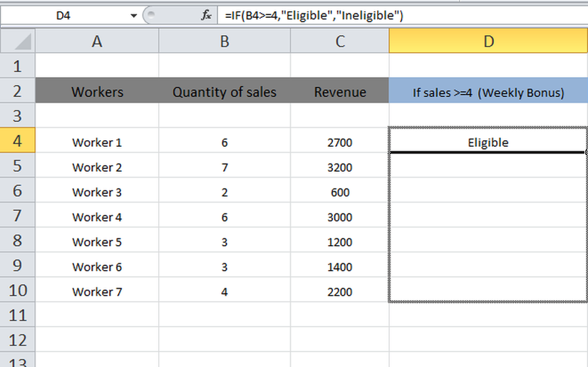588x367 pixels.
Task: Click the Worker 3 cell
Action: 97,192
